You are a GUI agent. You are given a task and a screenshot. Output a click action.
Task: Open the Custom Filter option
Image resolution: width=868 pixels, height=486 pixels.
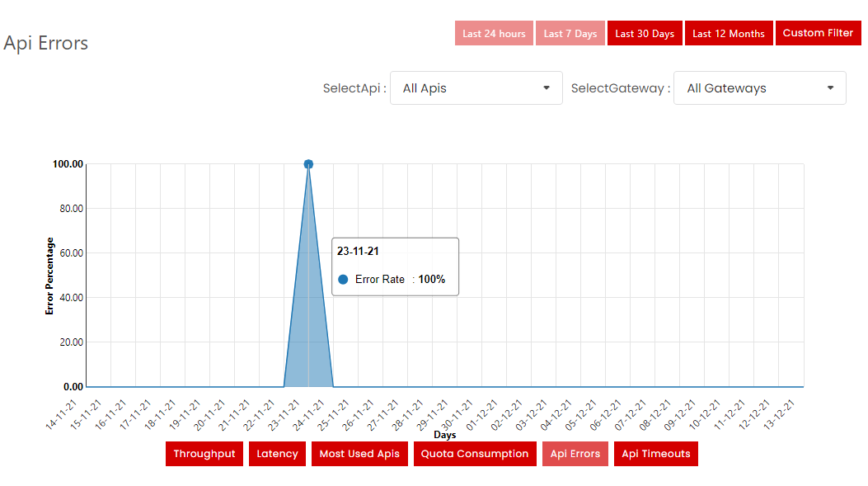click(x=818, y=33)
